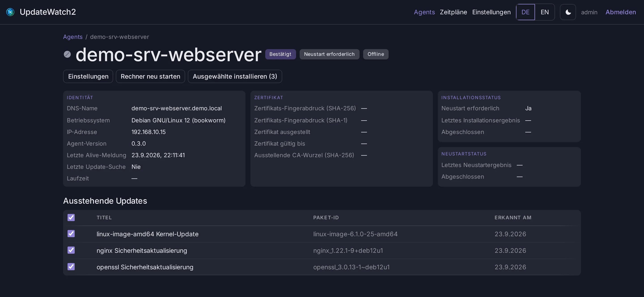Image resolution: width=644 pixels, height=297 pixels.
Task: Click Letztes Neustartergebnis label
Action: point(476,165)
